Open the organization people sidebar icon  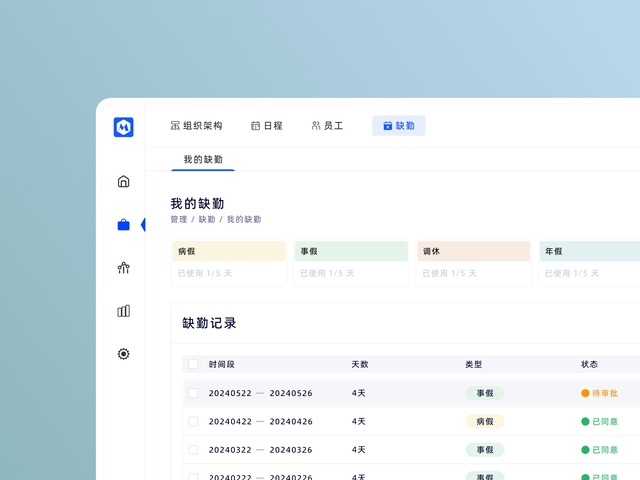tap(123, 268)
